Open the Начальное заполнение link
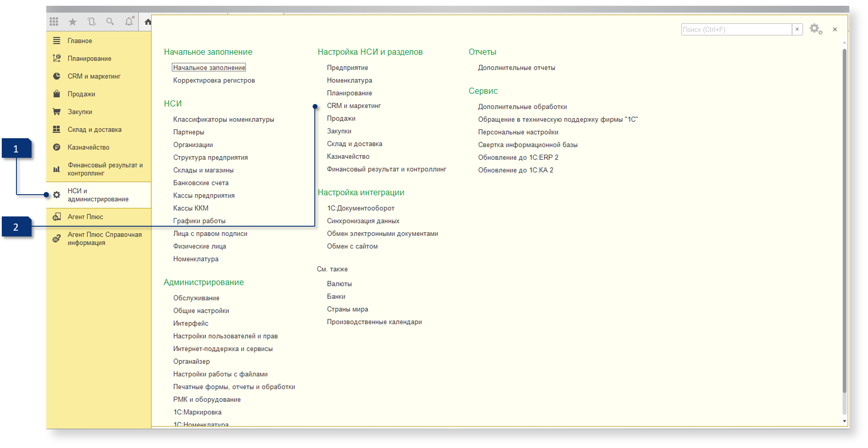868x448 pixels. click(x=209, y=68)
